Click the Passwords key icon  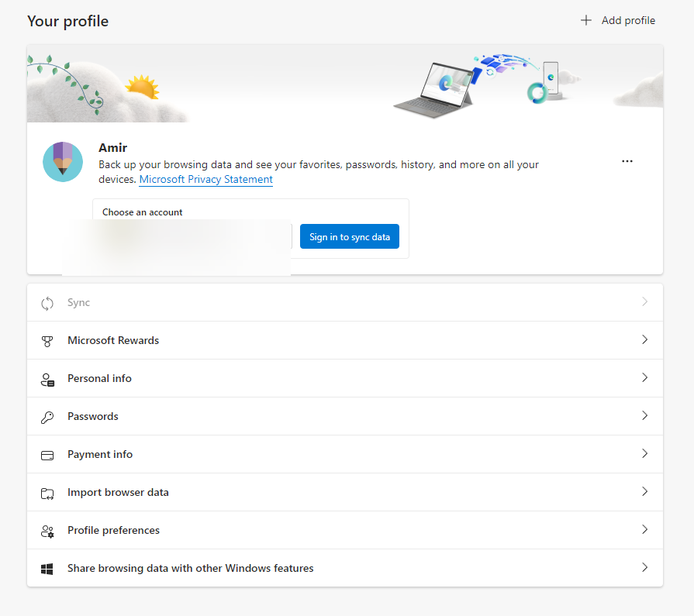(47, 417)
